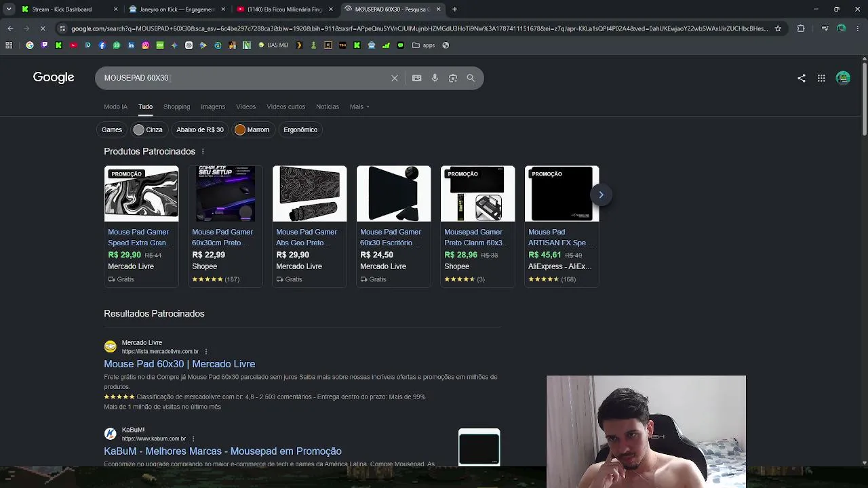The width and height of the screenshot is (868, 488).
Task: Open the YouTube bookmark icon
Action: (73, 45)
